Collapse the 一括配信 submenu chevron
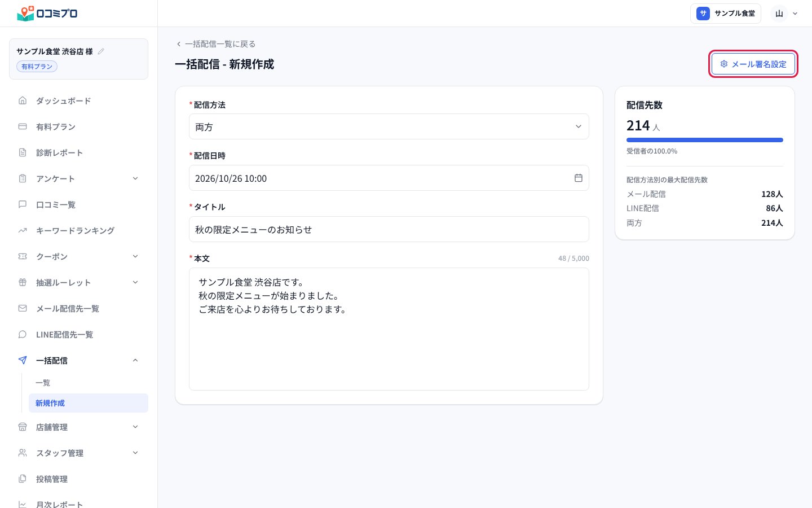812x508 pixels. click(135, 360)
